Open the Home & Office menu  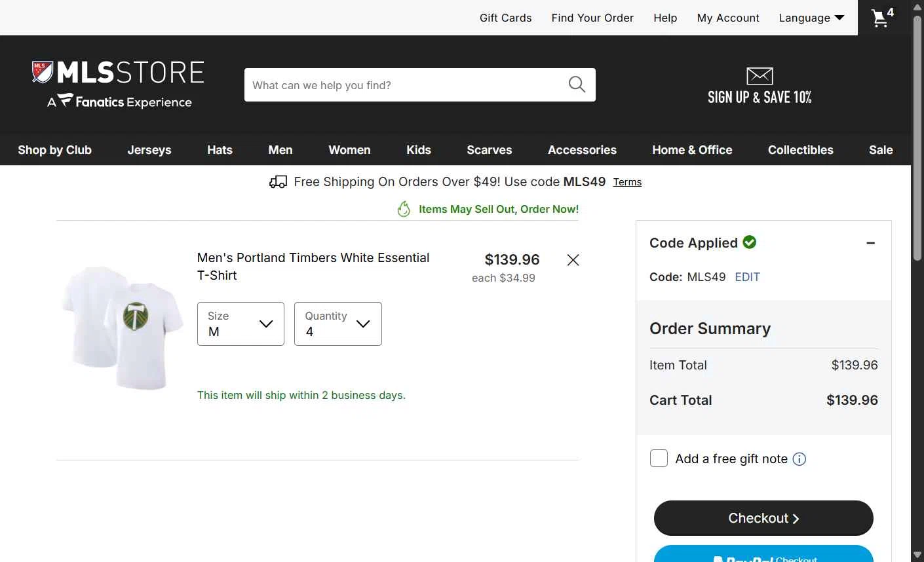692,150
